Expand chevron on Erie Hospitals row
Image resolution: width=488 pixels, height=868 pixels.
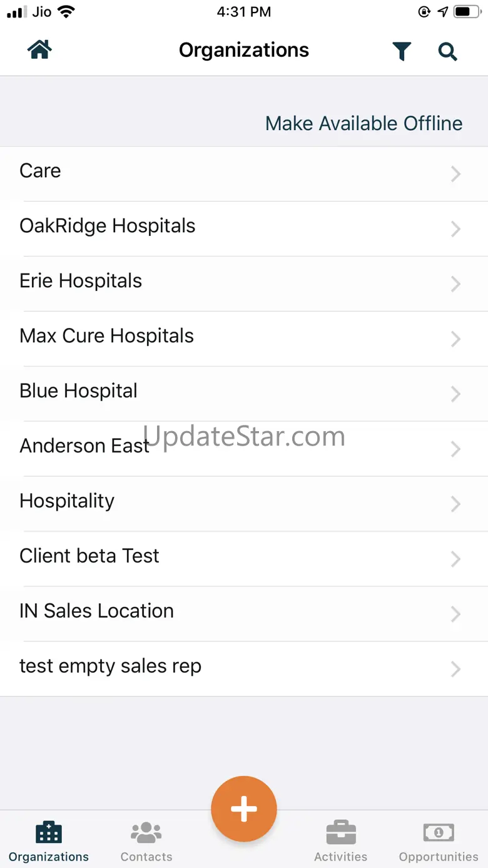coord(456,284)
